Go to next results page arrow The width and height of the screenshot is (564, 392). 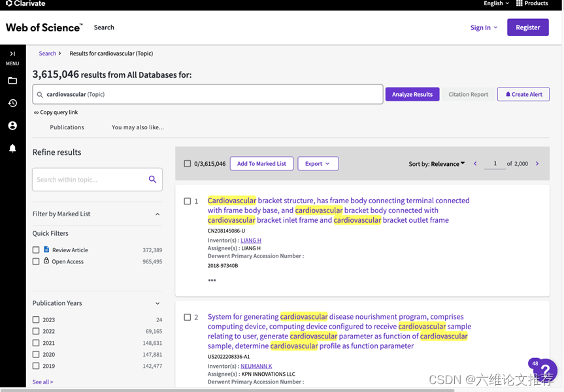point(537,163)
